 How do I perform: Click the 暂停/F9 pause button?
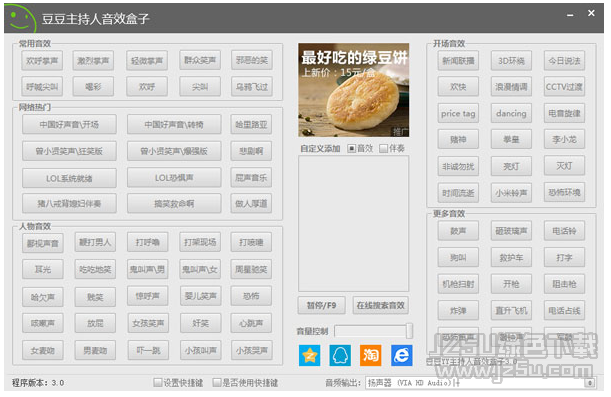pos(321,305)
